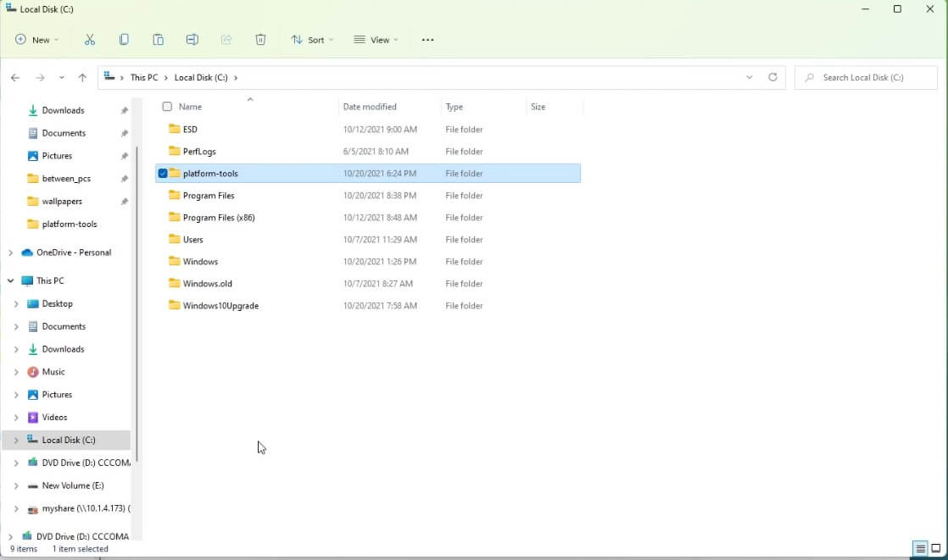This screenshot has width=948, height=560.
Task: Select Downloads in the sidebar
Action: [x=64, y=110]
